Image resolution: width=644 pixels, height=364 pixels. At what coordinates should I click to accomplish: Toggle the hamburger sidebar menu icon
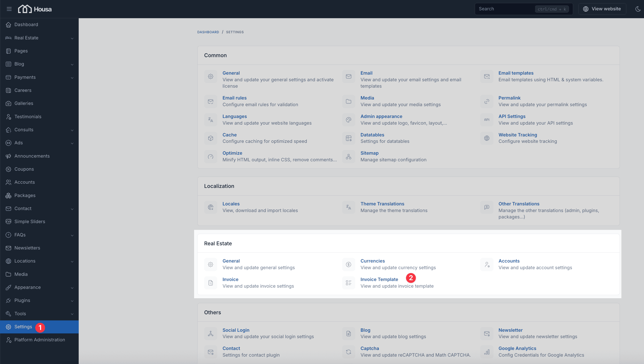click(9, 9)
